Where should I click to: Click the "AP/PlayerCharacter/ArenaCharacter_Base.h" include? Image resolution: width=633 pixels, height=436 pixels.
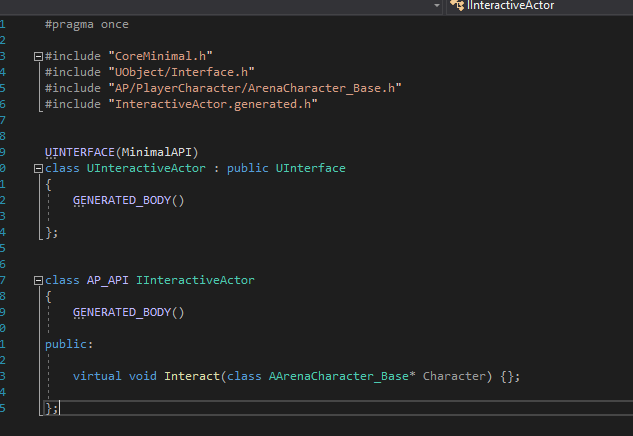pos(255,88)
